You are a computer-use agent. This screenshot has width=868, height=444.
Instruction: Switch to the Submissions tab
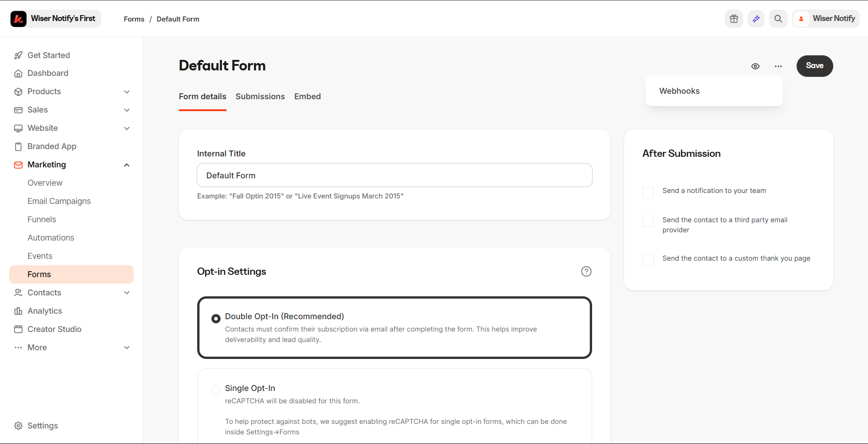(260, 96)
